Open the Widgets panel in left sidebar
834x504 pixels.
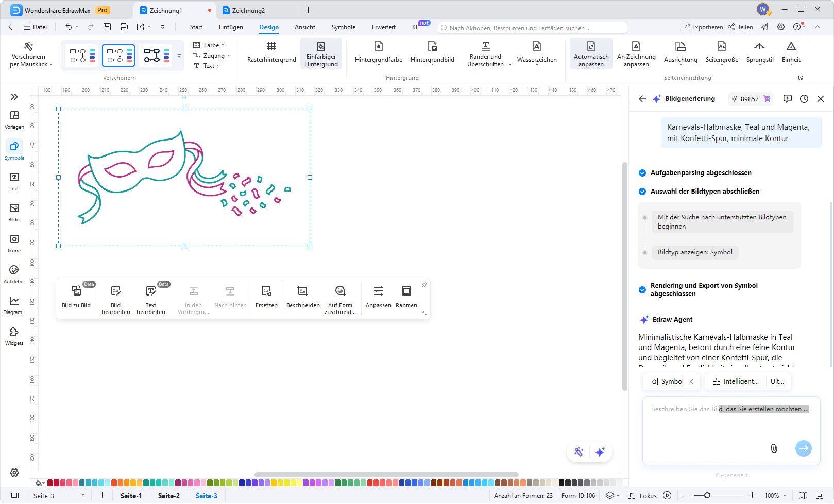click(x=14, y=336)
